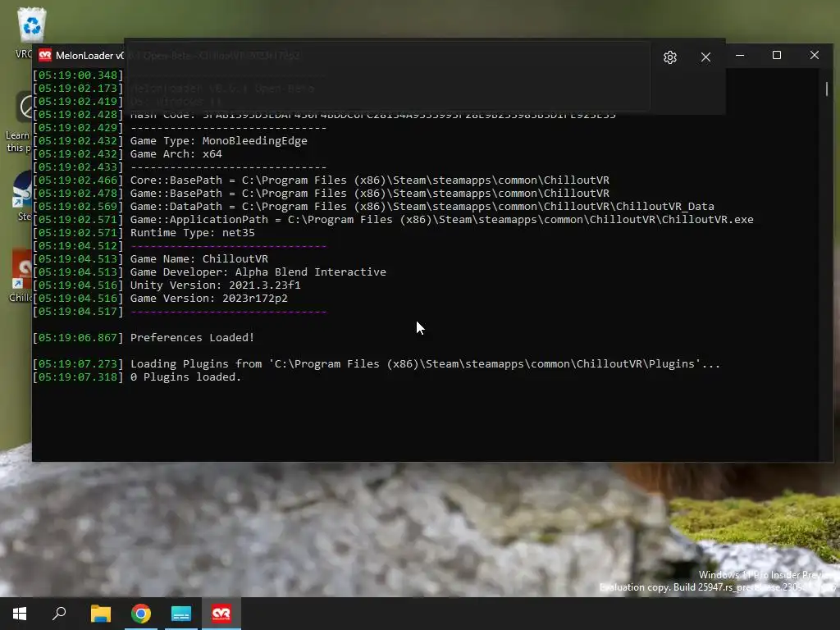Screen dimensions: 840x630
Task: Open File Explorer from taskbar
Action: tap(100, 614)
